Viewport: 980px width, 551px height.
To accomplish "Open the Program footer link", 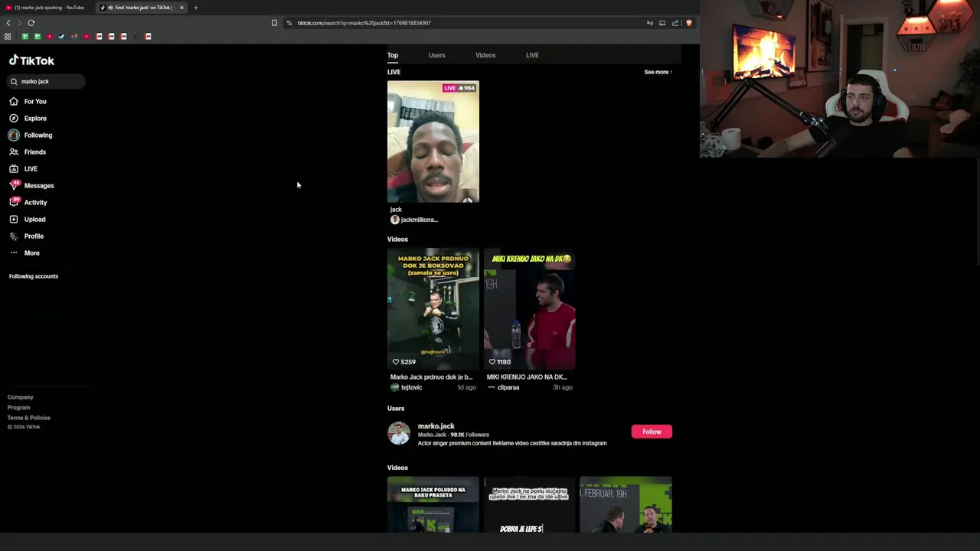I will click(x=19, y=407).
